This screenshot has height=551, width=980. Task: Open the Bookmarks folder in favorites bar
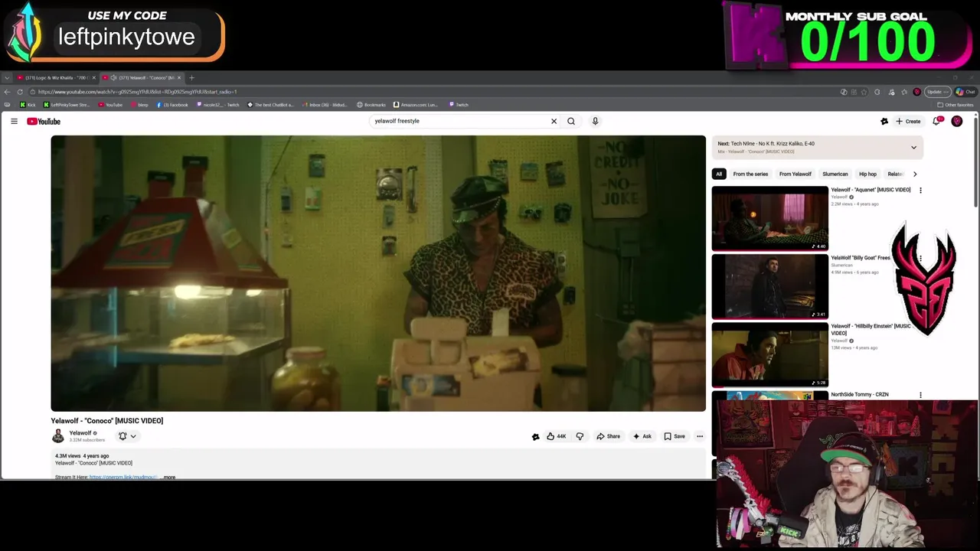tap(371, 105)
